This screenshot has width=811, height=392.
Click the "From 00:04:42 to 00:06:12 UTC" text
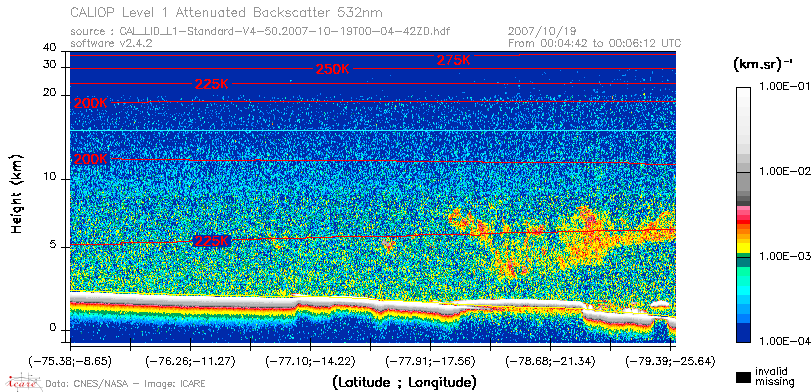(595, 43)
